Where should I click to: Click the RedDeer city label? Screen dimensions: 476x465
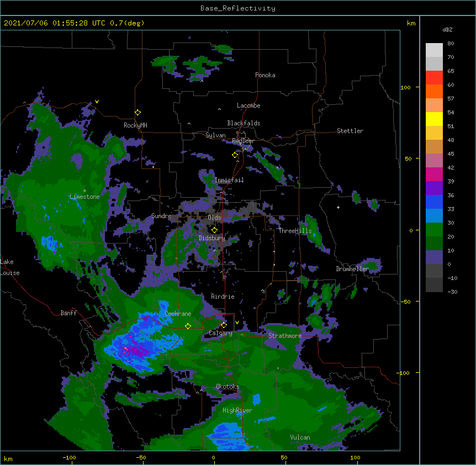(243, 141)
